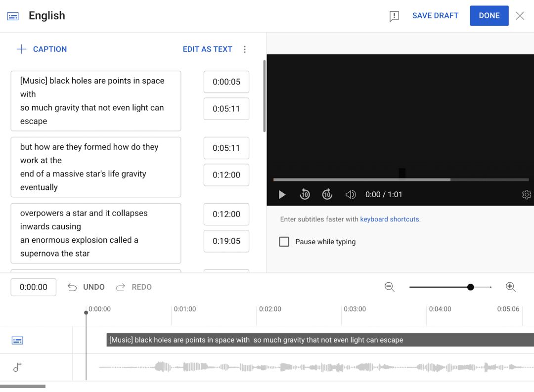Screen dimensions: 534x392
Task: Switch to EDIT AS TEXT
Action: (x=207, y=49)
